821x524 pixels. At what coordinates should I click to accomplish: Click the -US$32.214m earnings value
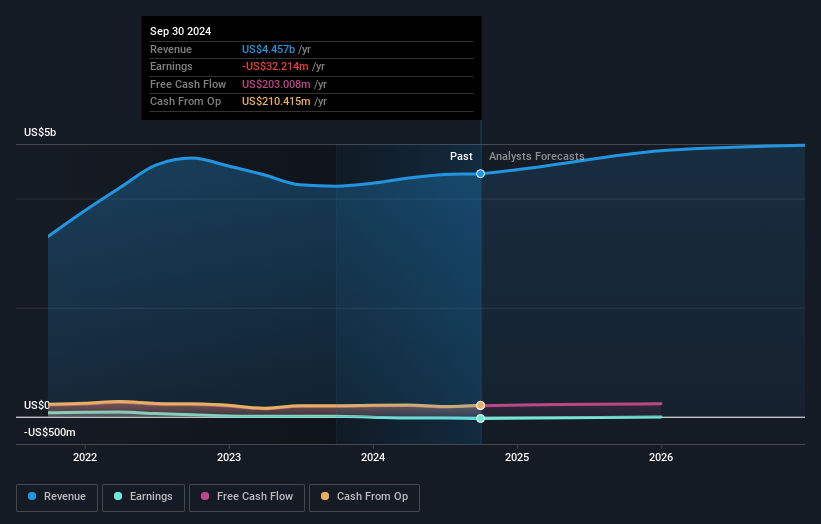(275, 66)
